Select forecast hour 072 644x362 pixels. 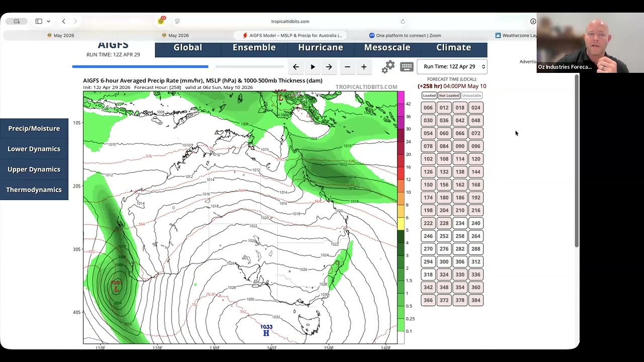click(476, 133)
